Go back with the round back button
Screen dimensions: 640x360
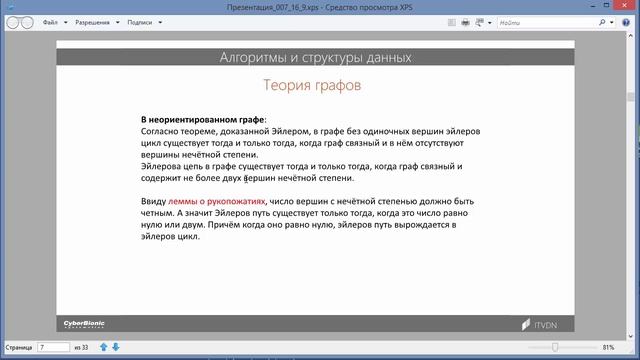pyautogui.click(x=13, y=22)
